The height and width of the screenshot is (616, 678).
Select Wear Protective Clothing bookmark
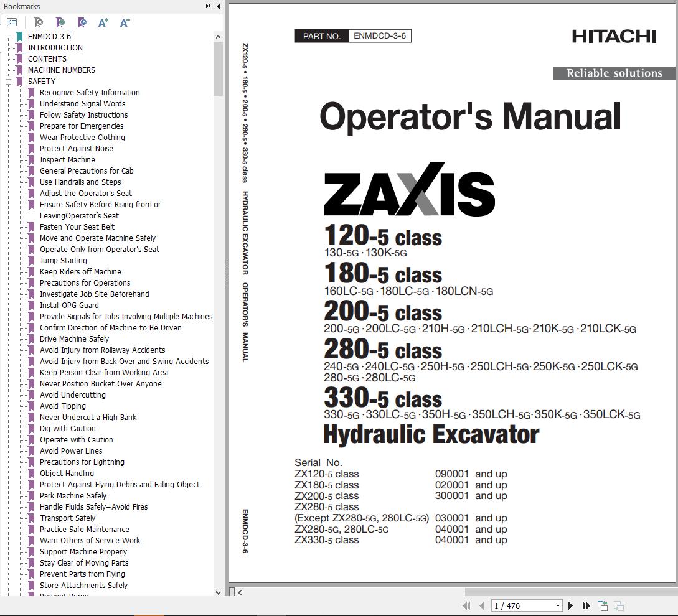[x=83, y=138]
